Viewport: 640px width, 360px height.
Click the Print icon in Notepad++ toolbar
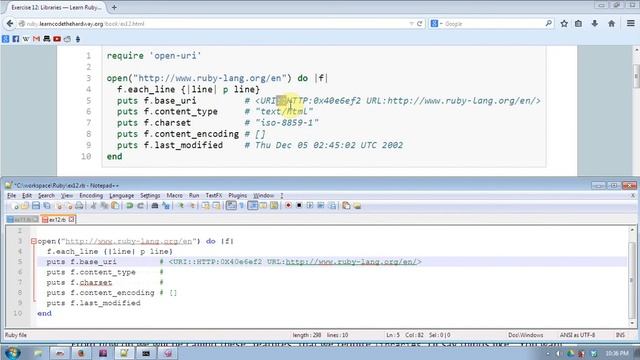click(80, 206)
